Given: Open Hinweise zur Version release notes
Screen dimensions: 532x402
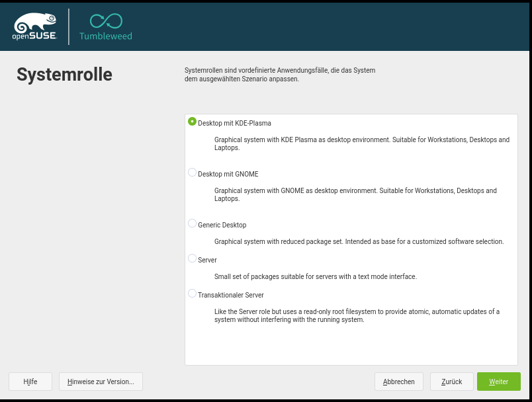Looking at the screenshot, I should [101, 382].
